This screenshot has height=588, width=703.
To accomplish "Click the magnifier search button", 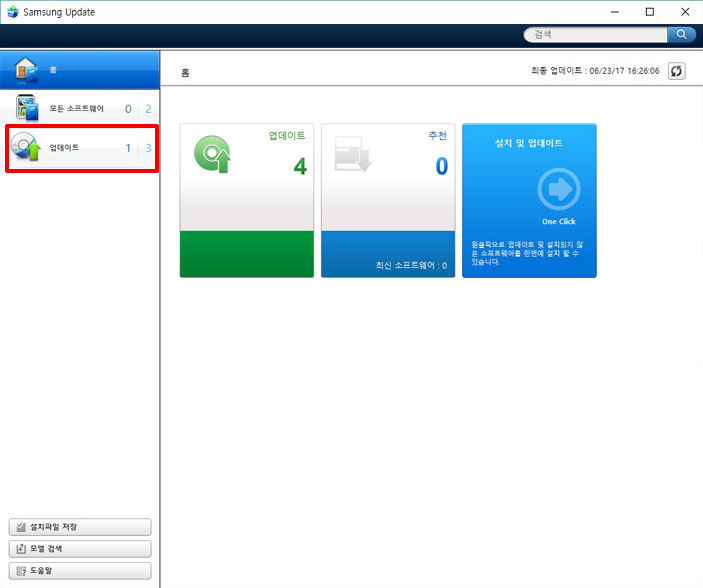I will (682, 34).
